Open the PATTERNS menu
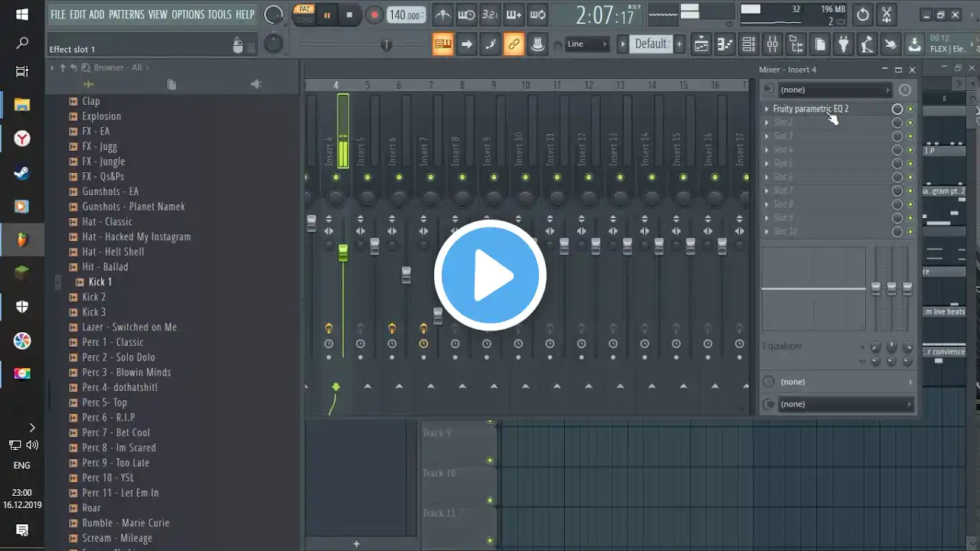The width and height of the screenshot is (980, 551). [126, 15]
